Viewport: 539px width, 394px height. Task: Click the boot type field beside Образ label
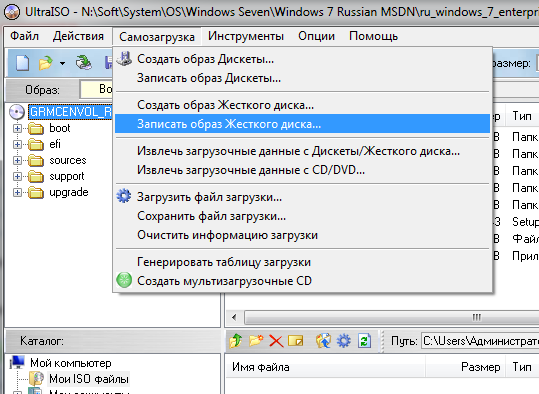[x=97, y=89]
